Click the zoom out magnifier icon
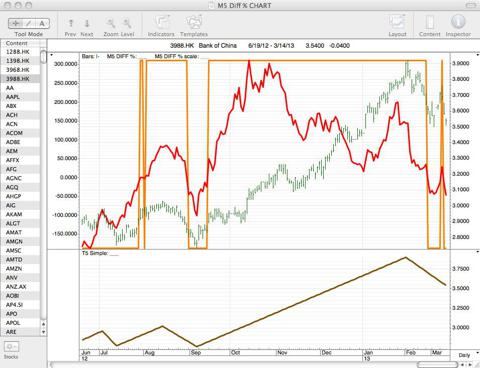 (111, 23)
